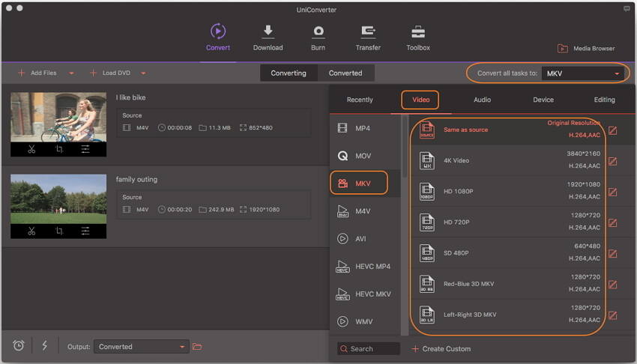637x364 pixels.
Task: Select the Recently tab
Action: (x=360, y=100)
